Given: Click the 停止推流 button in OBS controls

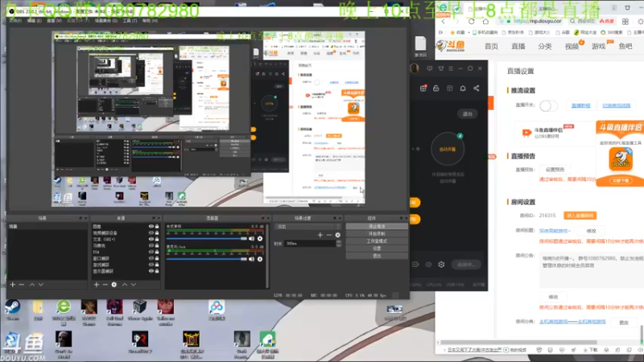Looking at the screenshot, I should click(x=377, y=227).
